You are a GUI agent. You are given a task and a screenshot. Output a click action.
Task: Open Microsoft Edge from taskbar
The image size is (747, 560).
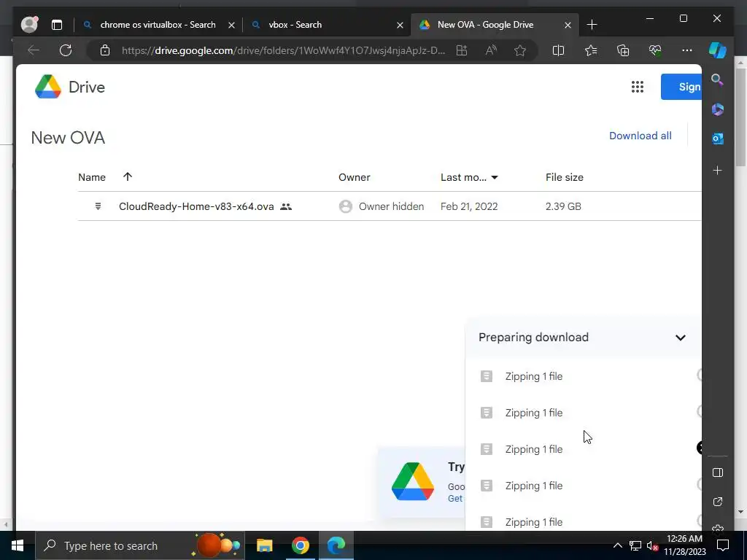(336, 545)
